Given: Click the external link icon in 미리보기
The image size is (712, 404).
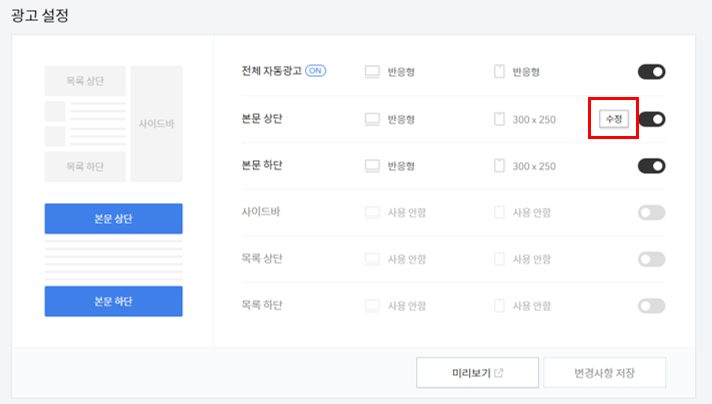Looking at the screenshot, I should coord(499,373).
